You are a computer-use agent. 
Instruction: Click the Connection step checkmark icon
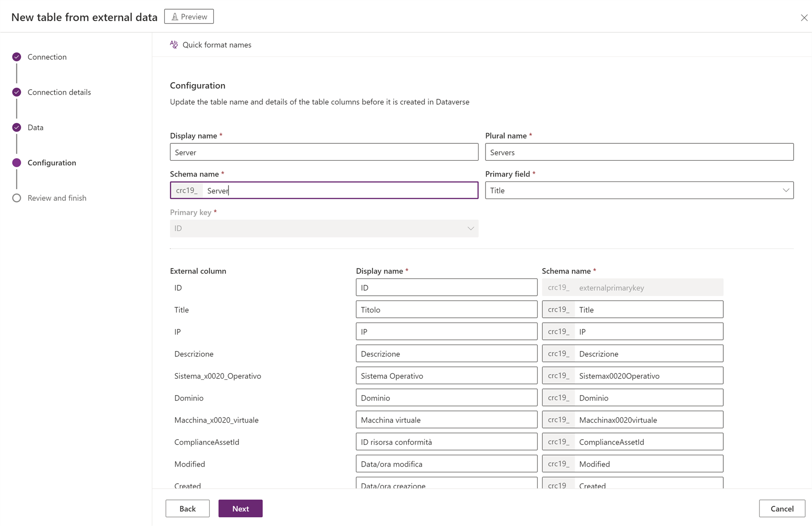pyautogui.click(x=17, y=57)
